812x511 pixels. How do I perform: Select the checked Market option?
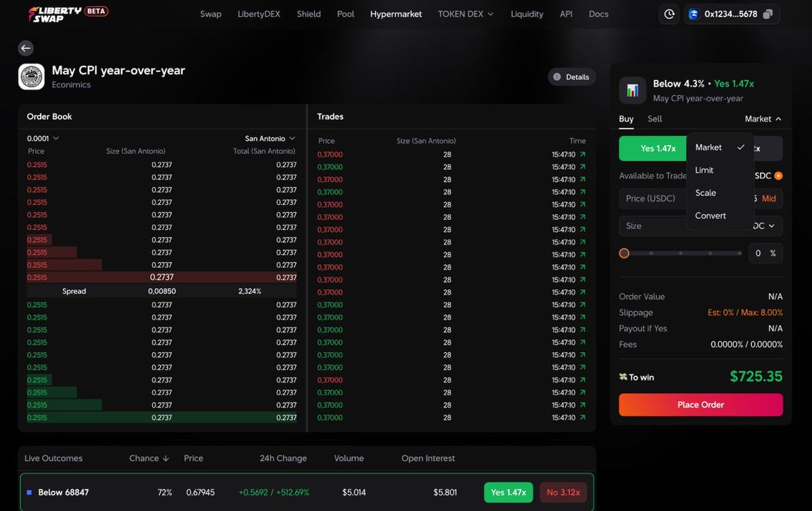tap(720, 148)
